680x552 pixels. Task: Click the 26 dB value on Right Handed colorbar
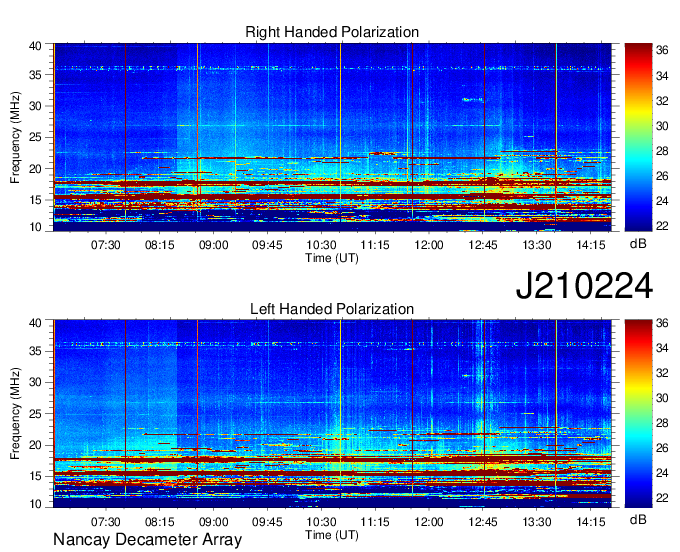point(662,176)
